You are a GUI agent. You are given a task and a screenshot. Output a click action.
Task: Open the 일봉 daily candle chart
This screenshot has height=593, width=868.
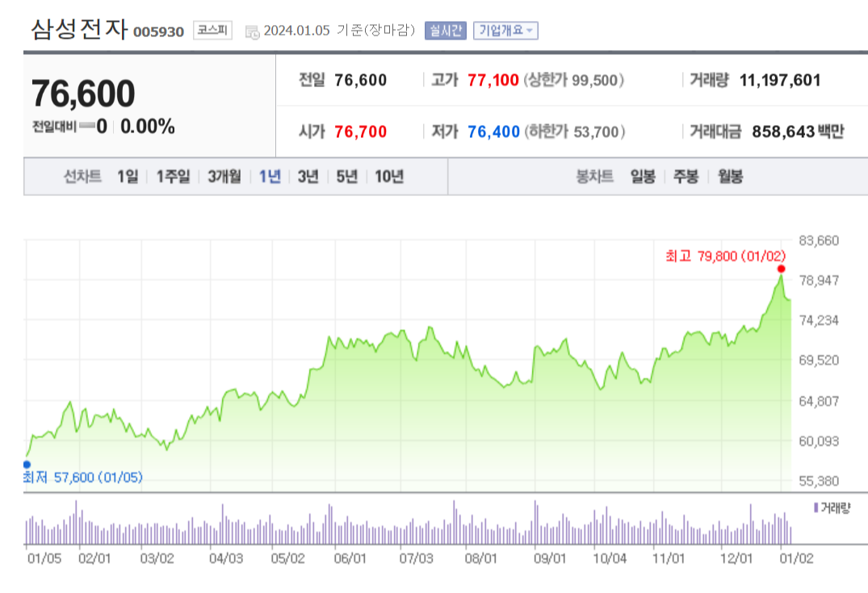point(643,177)
